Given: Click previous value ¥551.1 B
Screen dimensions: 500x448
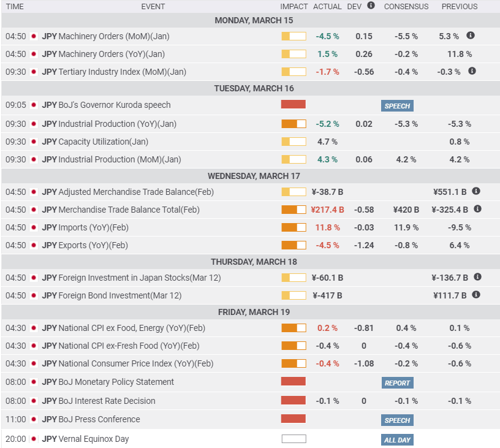Looking at the screenshot, I should tap(450, 192).
